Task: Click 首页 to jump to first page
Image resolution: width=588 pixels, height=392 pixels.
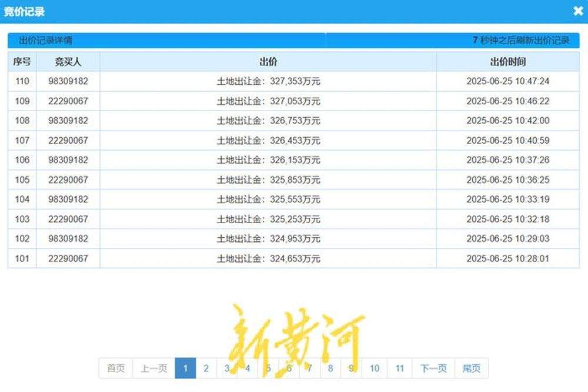Action: tap(115, 368)
